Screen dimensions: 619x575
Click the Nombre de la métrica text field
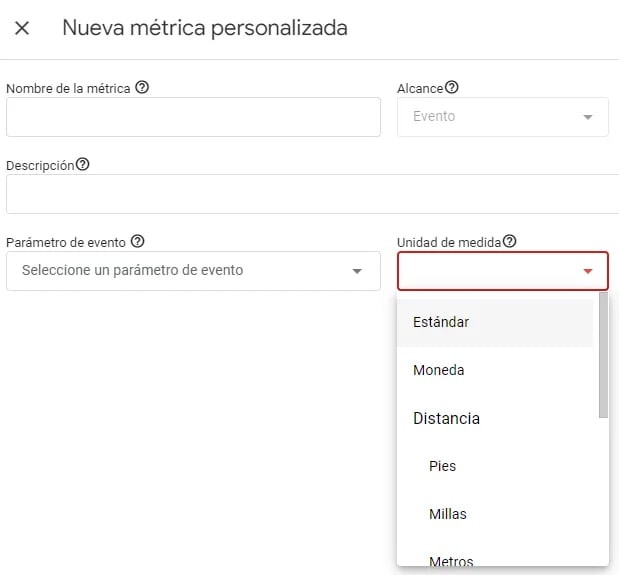coord(193,117)
